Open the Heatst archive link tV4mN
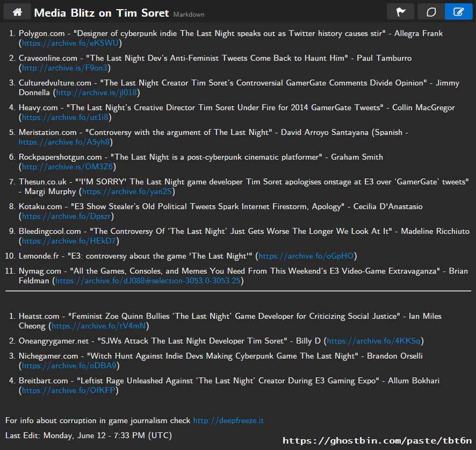Image resolution: width=476 pixels, height=450 pixels. (98, 326)
